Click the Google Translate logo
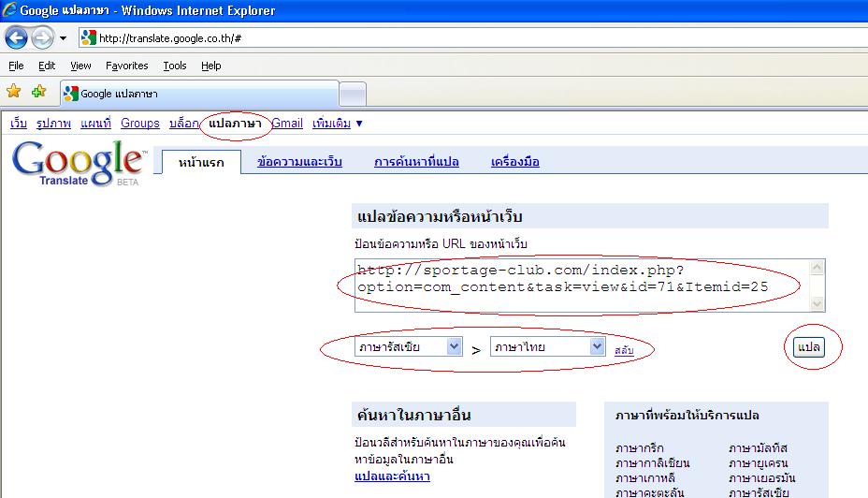Screen dimensions: 868x498 (78, 163)
